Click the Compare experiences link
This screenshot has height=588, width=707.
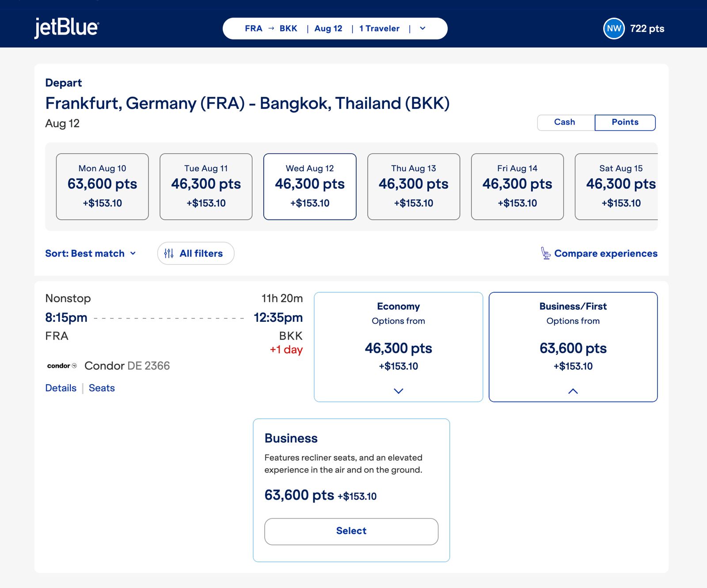[606, 253]
